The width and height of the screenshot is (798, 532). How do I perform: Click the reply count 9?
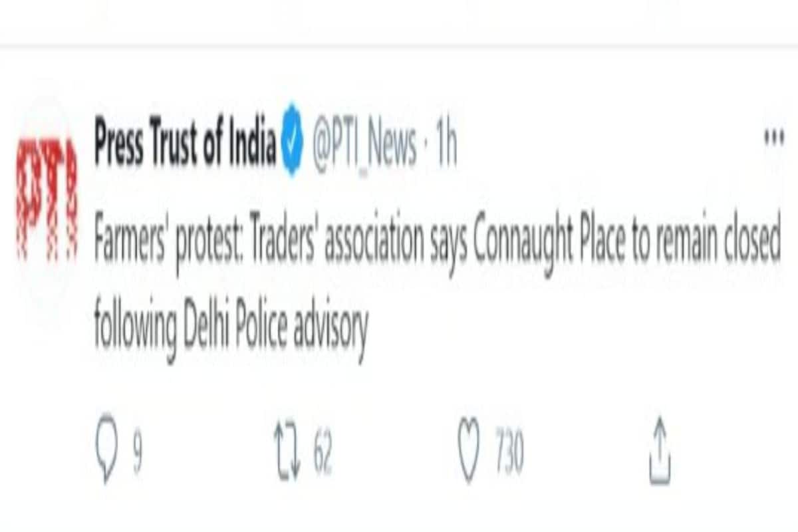click(136, 451)
